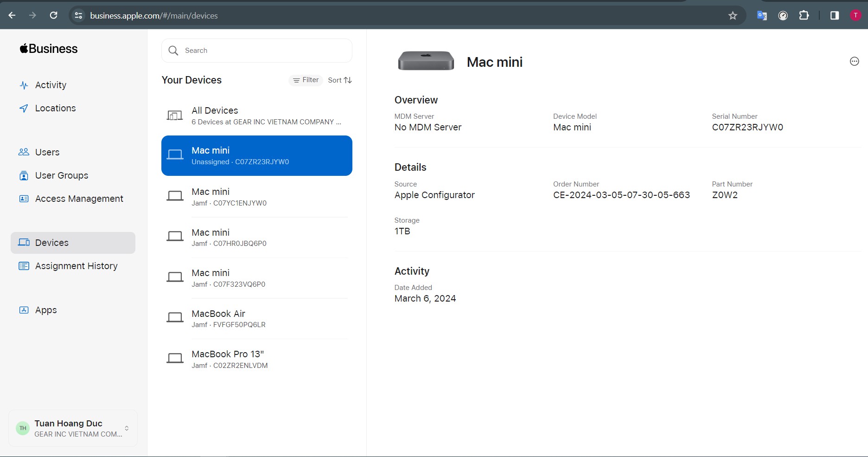Bookmark this page with star icon

point(733,15)
